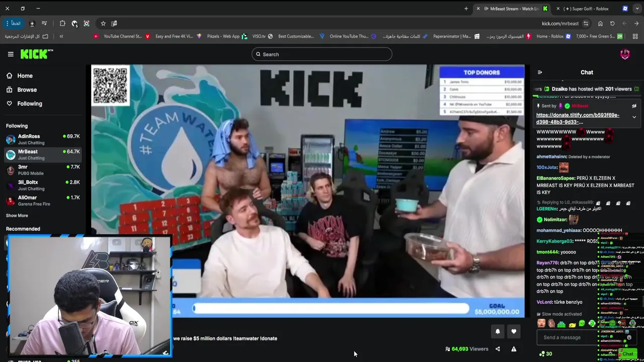Toggle the heart follow button
The image size is (644, 362).
point(514,331)
